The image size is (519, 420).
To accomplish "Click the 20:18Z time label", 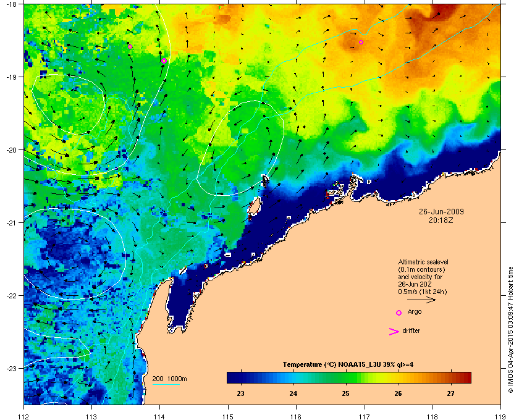I will 441,220.
